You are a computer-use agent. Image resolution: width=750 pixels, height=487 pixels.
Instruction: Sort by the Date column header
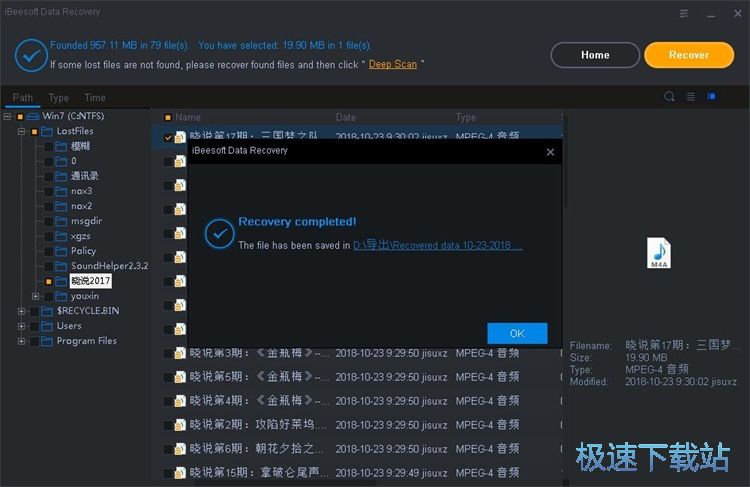click(346, 117)
